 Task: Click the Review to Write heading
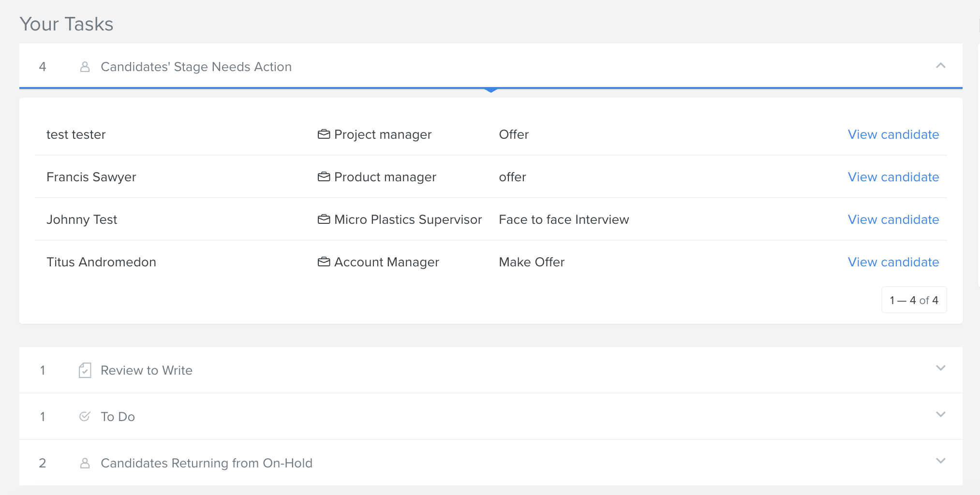click(x=147, y=370)
